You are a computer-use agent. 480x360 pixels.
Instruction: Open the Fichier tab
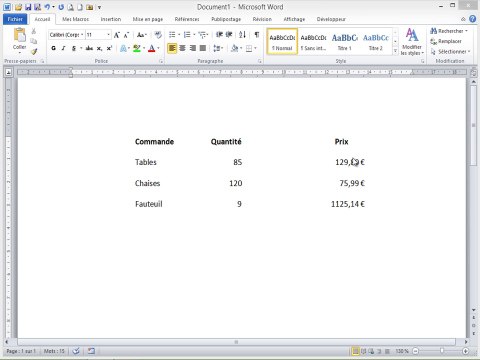15,19
